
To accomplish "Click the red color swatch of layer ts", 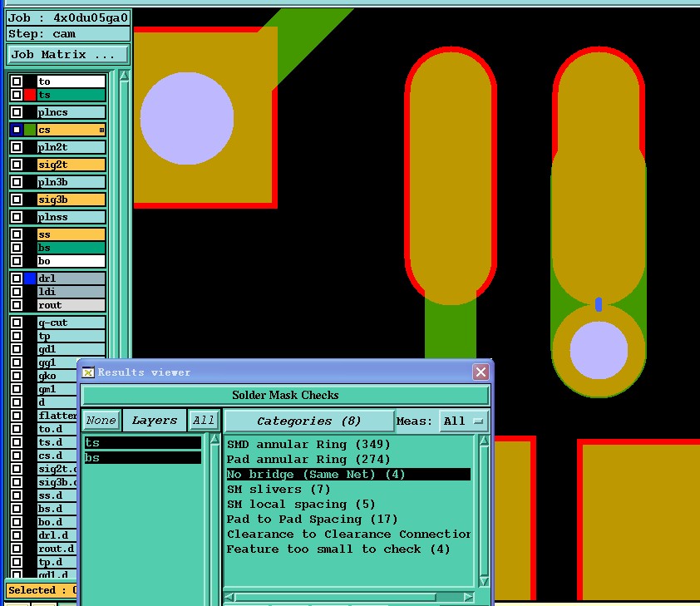I will coord(30,95).
